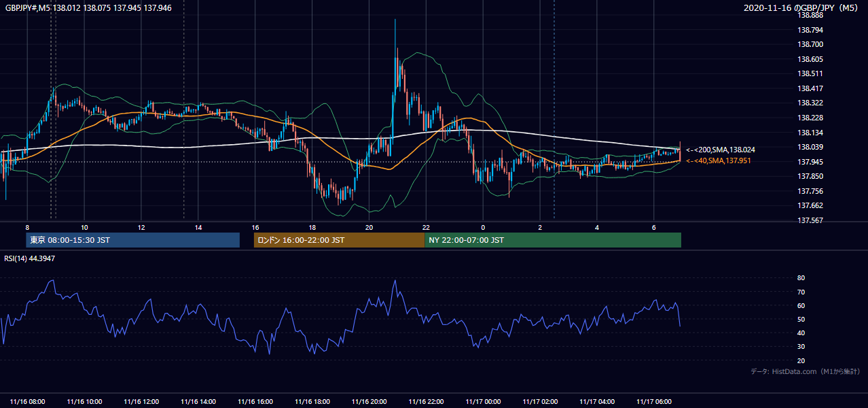The image size is (868, 408).
Task: Click the '<-<40,SMA,137.951' moving average label
Action: (x=720, y=160)
